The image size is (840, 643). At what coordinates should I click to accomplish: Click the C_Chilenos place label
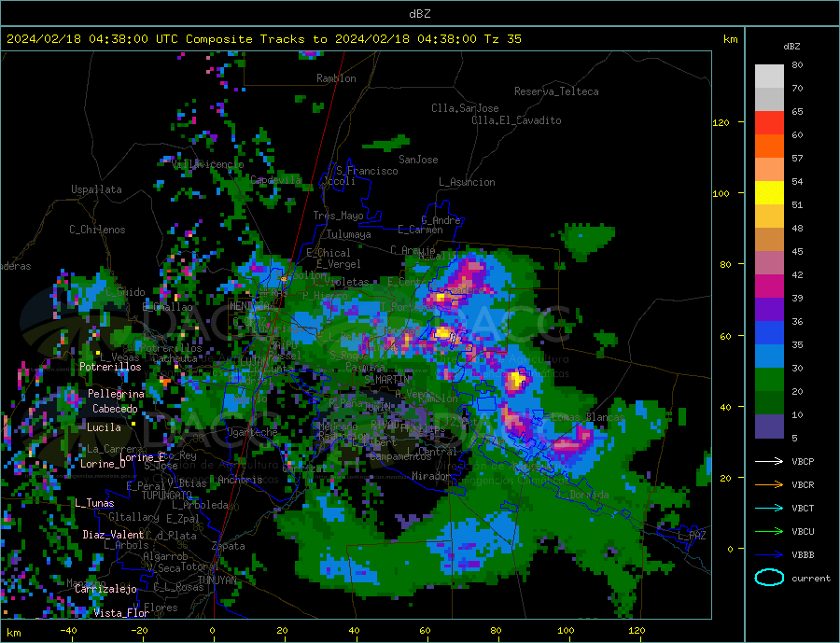click(x=97, y=230)
